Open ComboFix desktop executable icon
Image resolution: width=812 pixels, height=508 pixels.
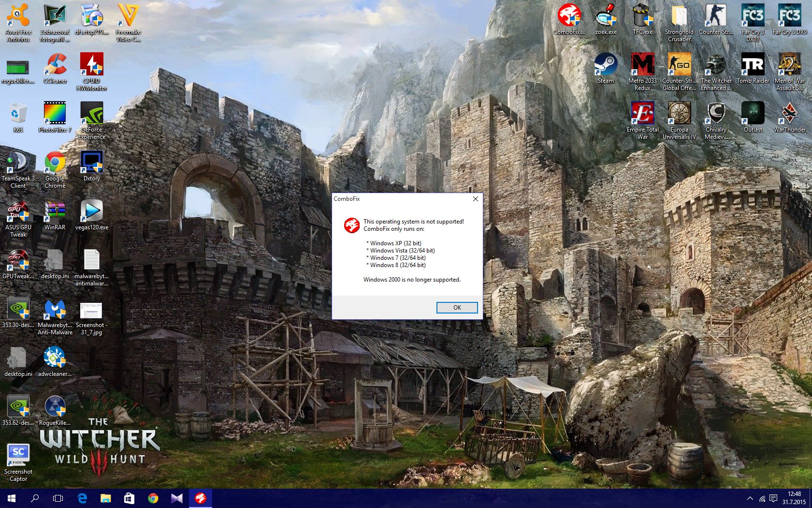(x=569, y=19)
